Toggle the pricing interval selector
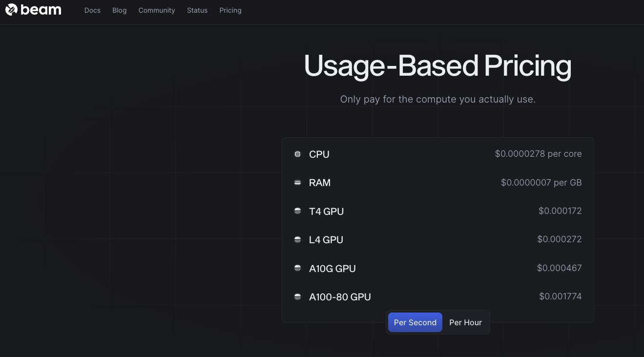This screenshot has width=644, height=357. (x=438, y=322)
